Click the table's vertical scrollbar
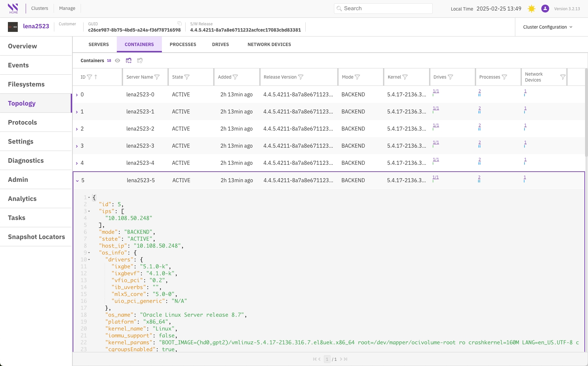This screenshot has width=588, height=366. coord(586,112)
